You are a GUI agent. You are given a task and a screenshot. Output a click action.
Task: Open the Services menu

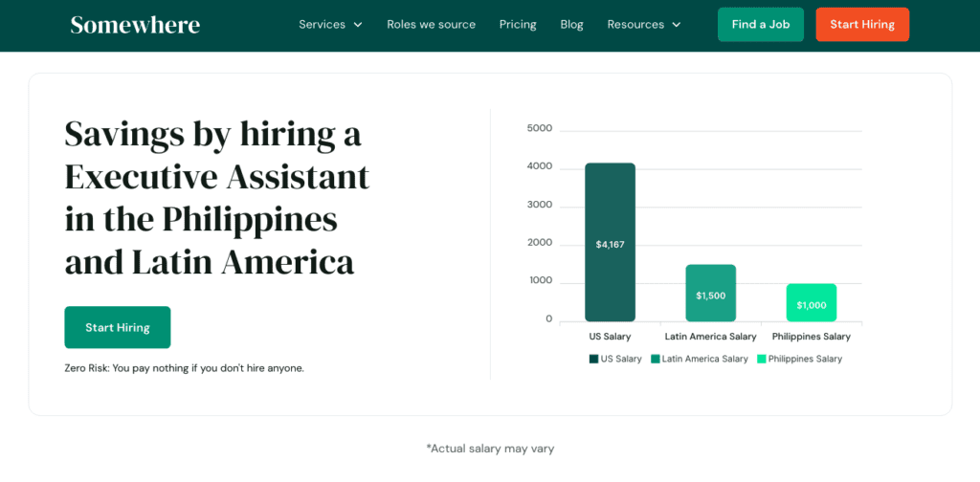click(x=323, y=25)
